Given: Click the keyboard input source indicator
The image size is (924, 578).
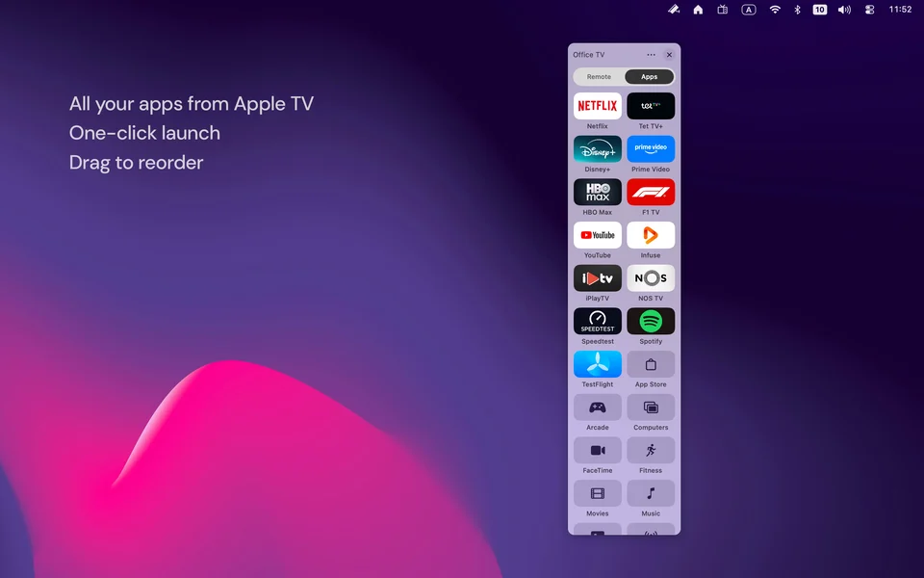Looking at the screenshot, I should pos(749,10).
